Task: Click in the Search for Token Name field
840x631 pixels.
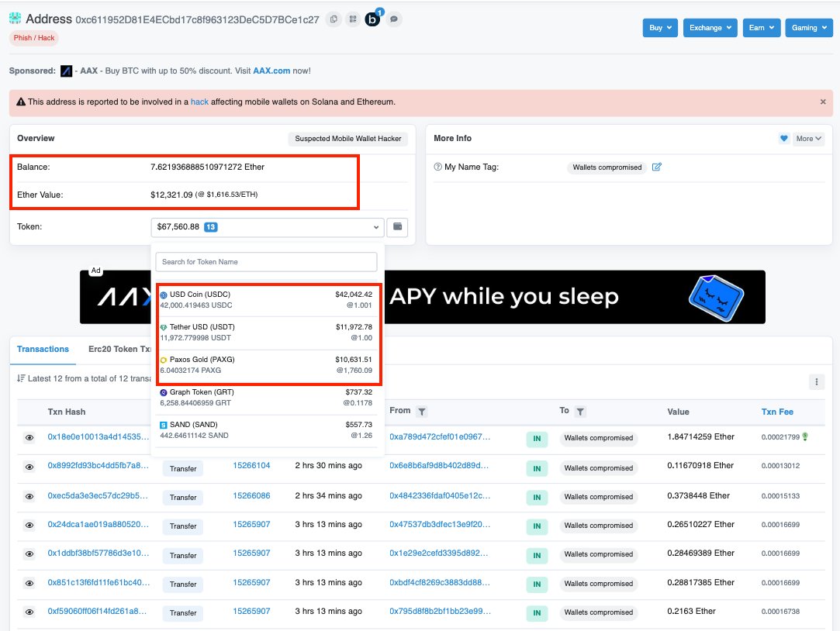Action: (x=266, y=262)
